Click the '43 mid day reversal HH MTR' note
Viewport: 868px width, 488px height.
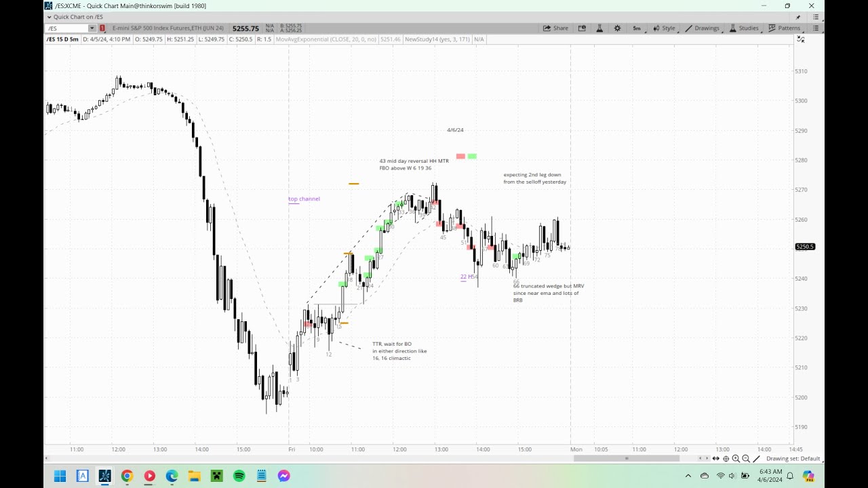tap(414, 161)
